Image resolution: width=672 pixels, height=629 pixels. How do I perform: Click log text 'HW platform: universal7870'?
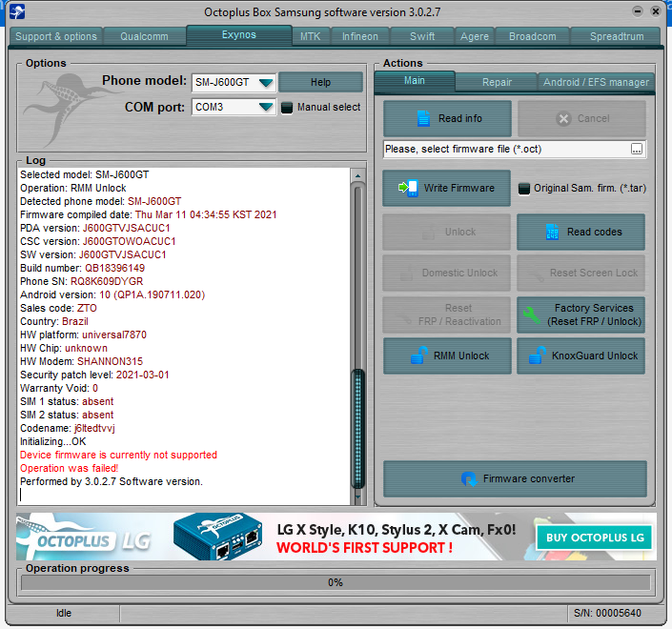tap(83, 335)
